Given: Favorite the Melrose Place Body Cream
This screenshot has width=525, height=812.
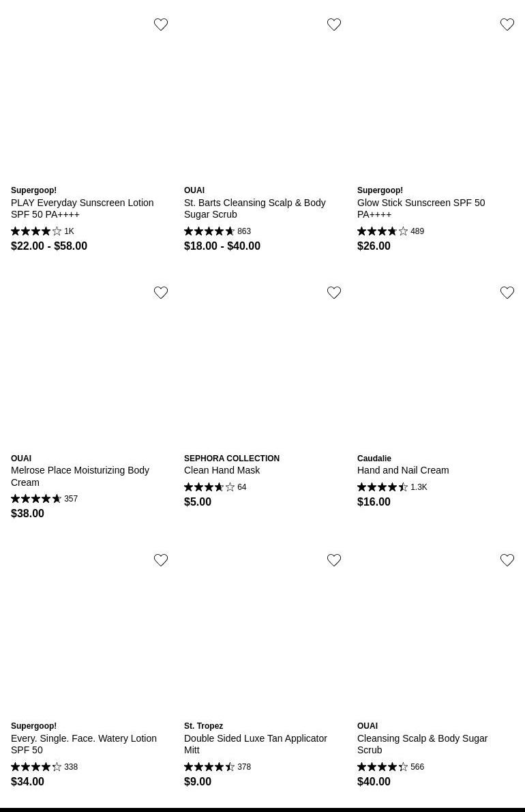Looking at the screenshot, I should [161, 293].
